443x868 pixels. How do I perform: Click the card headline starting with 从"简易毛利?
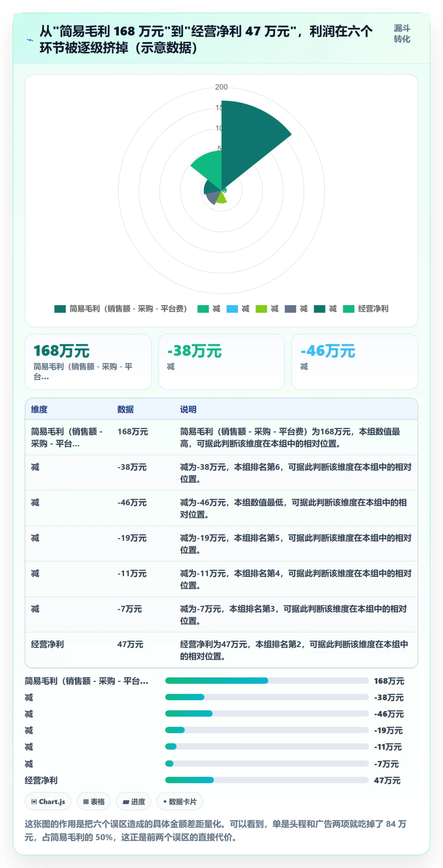[206, 39]
